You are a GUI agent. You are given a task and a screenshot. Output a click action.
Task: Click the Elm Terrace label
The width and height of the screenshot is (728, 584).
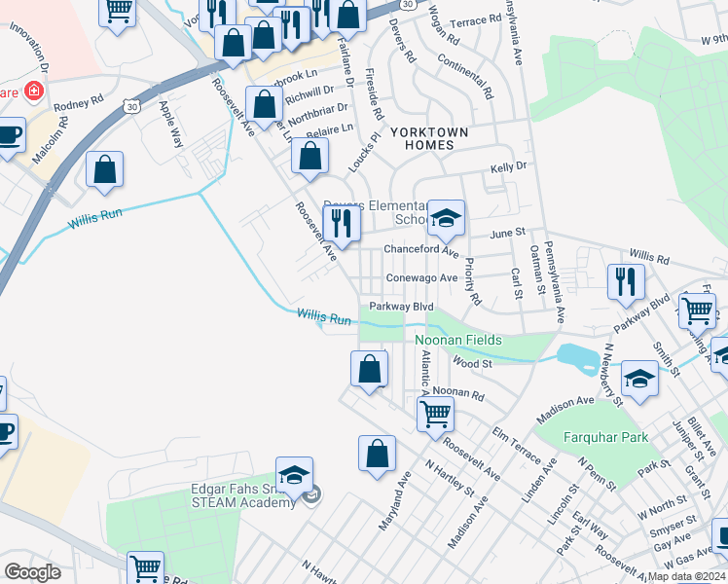[516, 446]
